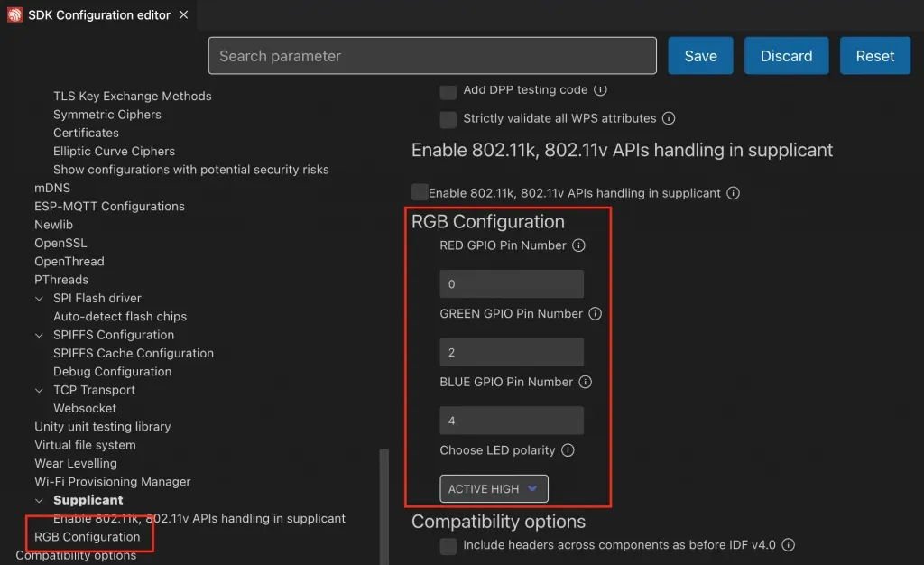Click info icon beside Strictly validate all WPS attributes

pos(668,118)
